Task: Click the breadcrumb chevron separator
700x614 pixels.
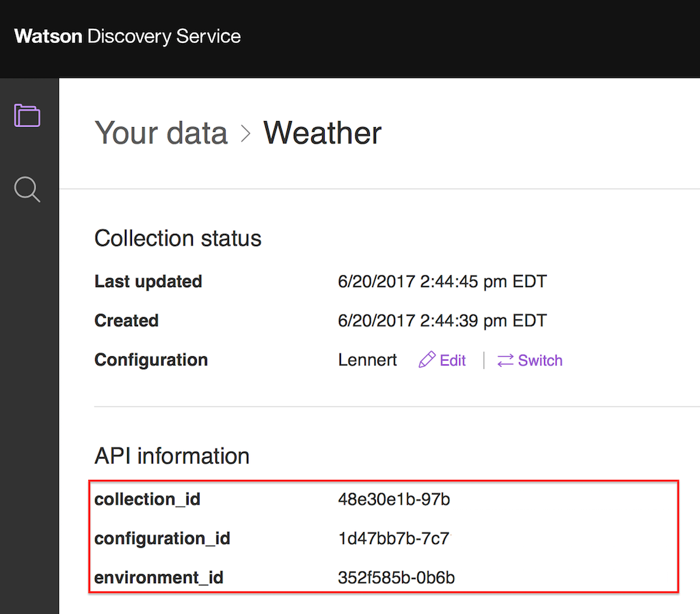Action: point(245,133)
